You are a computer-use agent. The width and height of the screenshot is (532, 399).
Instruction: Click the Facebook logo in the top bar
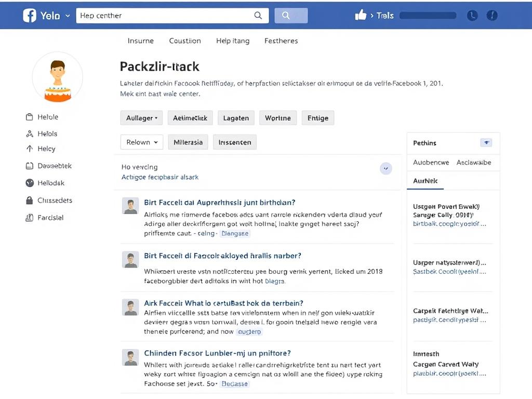click(x=30, y=15)
